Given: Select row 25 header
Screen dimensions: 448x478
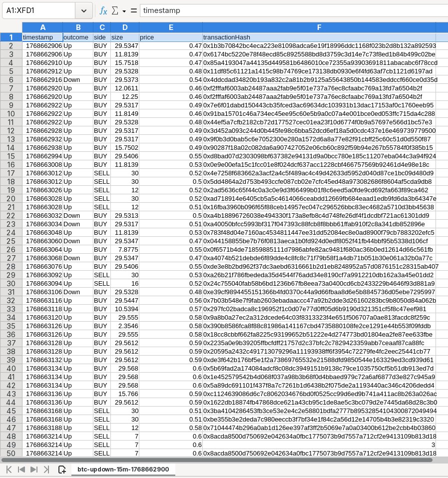Looking at the screenshot, I should [x=11, y=241].
